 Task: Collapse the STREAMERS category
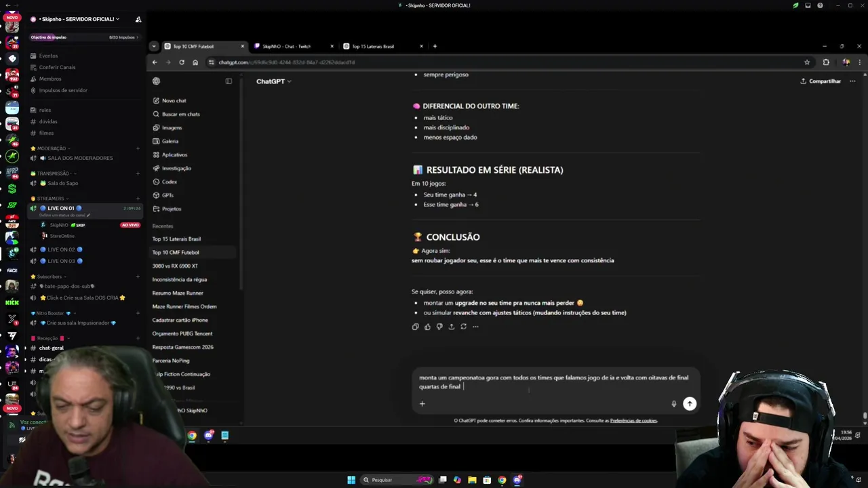tap(50, 199)
